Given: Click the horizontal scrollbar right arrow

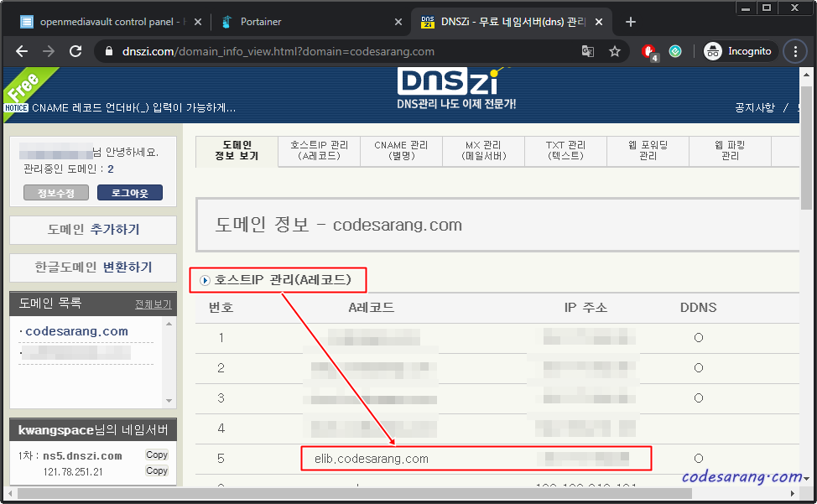Looking at the screenshot, I should click(793, 493).
